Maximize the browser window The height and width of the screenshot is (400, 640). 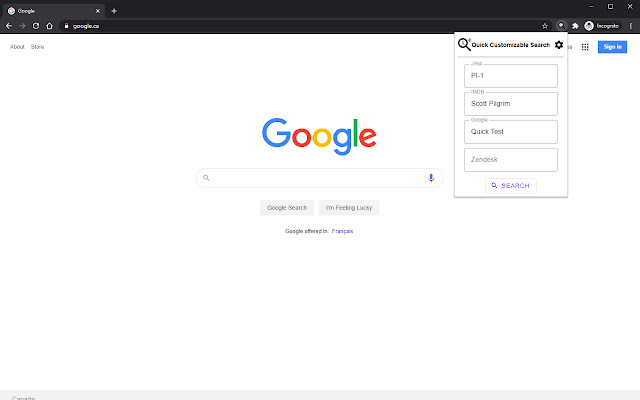611,7
